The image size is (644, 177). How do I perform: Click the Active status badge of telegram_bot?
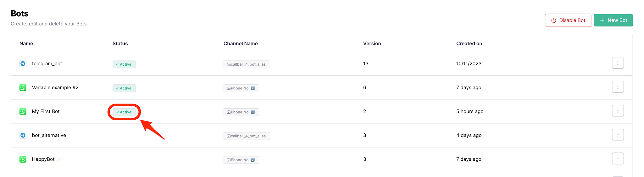tap(124, 64)
